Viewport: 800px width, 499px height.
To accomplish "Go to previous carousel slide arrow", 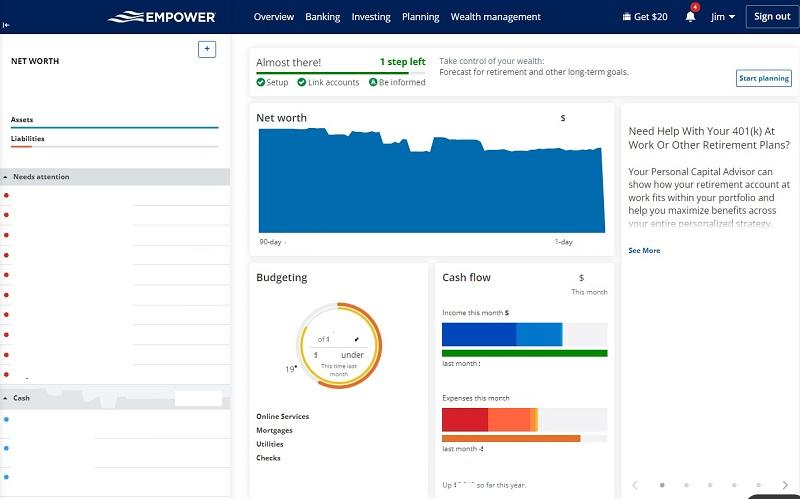I will (x=635, y=485).
